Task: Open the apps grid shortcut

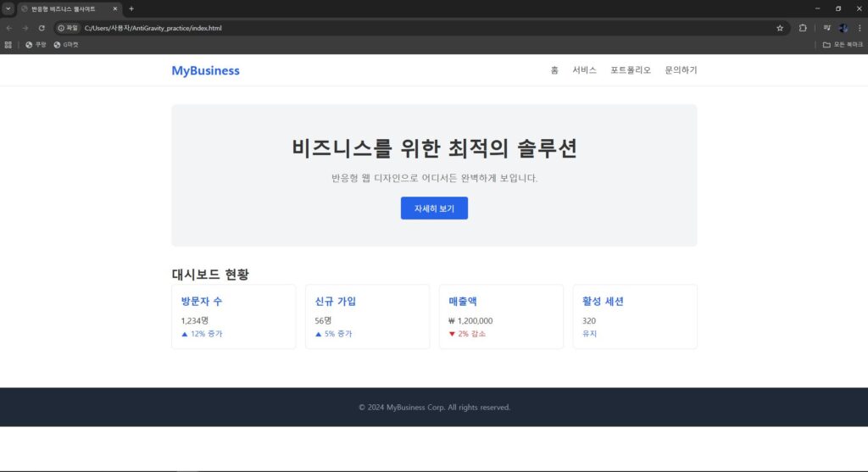Action: [x=8, y=45]
